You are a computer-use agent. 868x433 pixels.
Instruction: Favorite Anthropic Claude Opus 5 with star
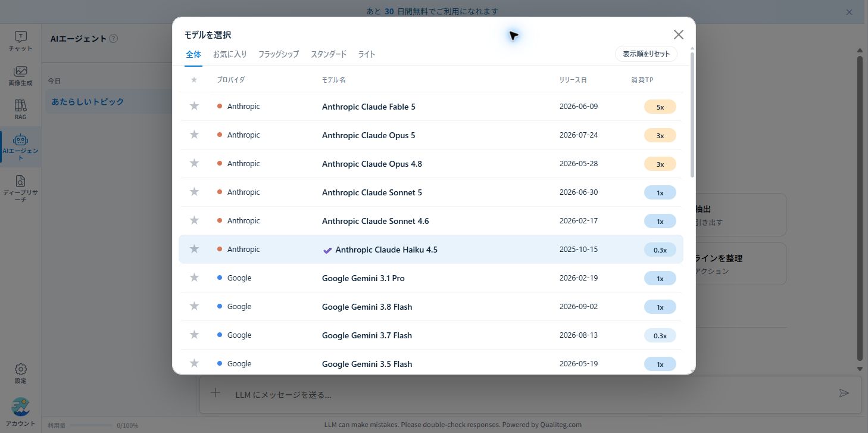(x=194, y=135)
